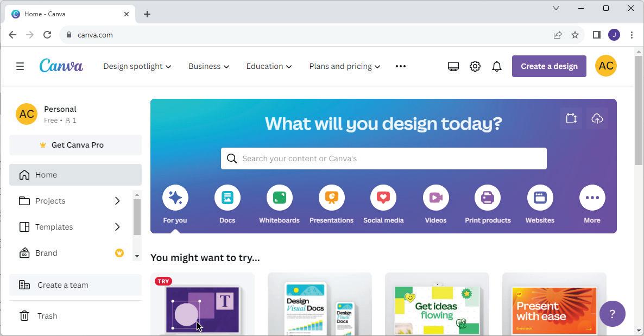Open notifications bell
The image size is (644, 336).
pos(496,66)
